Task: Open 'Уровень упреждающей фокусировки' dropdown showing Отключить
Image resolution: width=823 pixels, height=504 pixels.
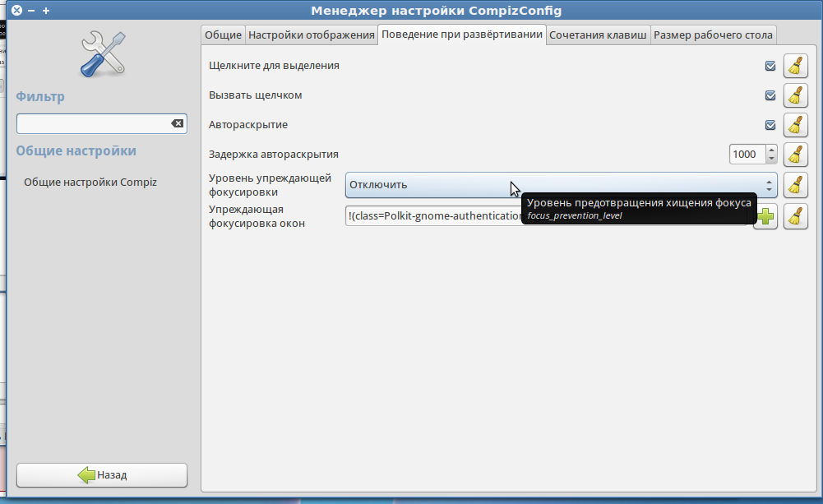Action: click(x=561, y=185)
